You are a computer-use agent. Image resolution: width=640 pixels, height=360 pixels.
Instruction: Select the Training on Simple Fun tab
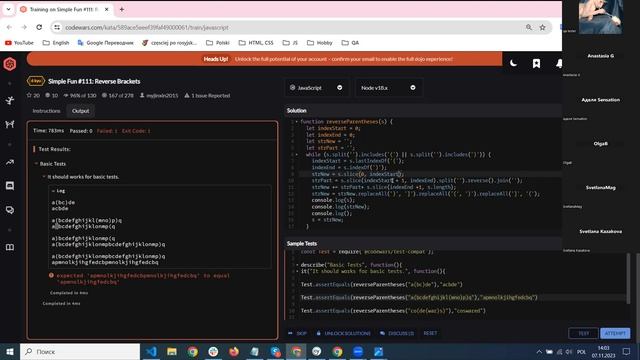pyautogui.click(x=64, y=9)
